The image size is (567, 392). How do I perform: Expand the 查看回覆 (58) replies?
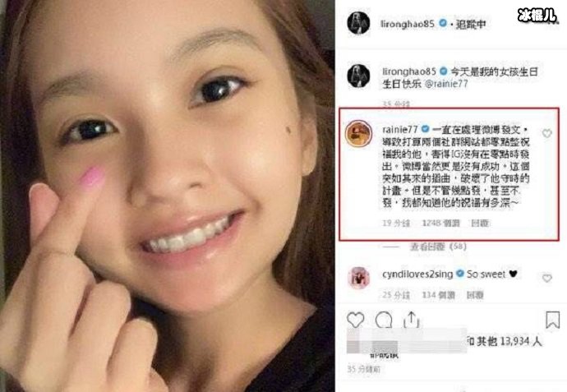(x=438, y=247)
